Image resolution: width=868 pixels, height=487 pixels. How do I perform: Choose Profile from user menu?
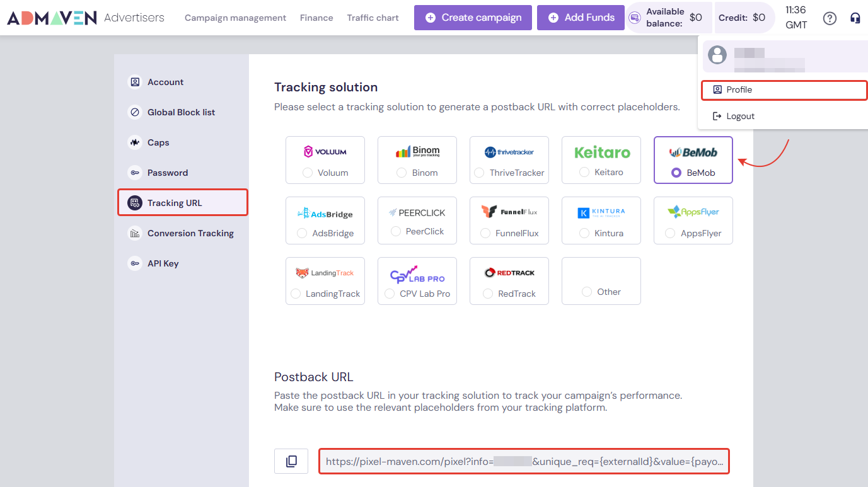(784, 90)
